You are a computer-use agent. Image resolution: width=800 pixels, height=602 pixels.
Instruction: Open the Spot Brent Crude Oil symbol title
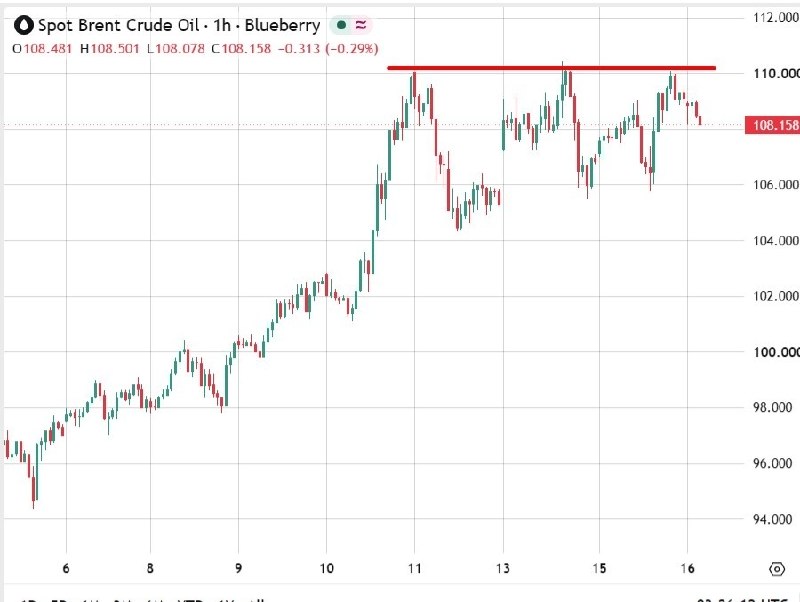click(x=118, y=25)
